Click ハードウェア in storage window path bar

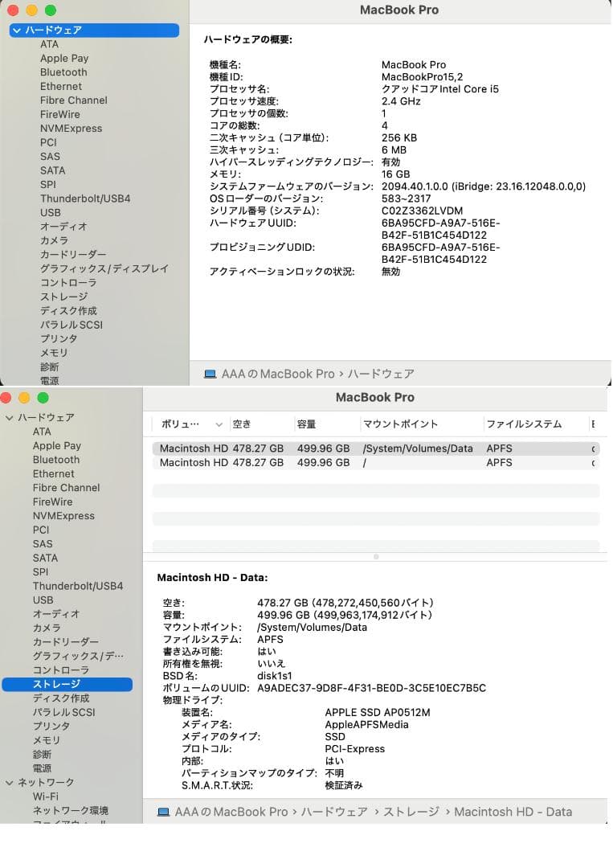coord(334,812)
